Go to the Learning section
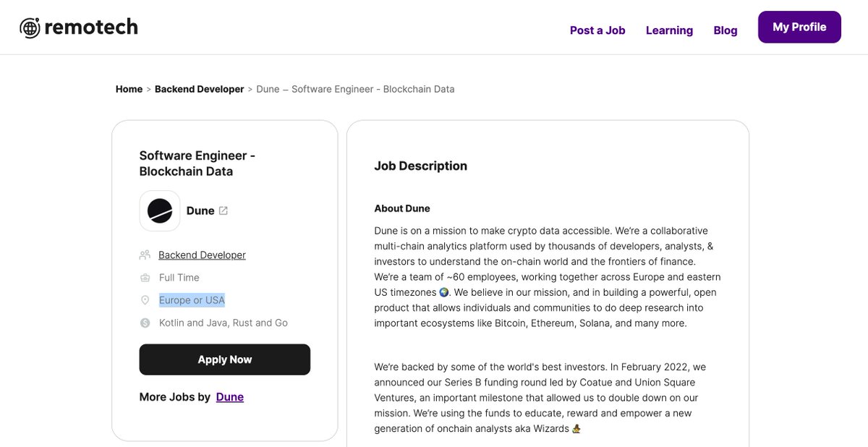The image size is (868, 447). pyautogui.click(x=669, y=30)
